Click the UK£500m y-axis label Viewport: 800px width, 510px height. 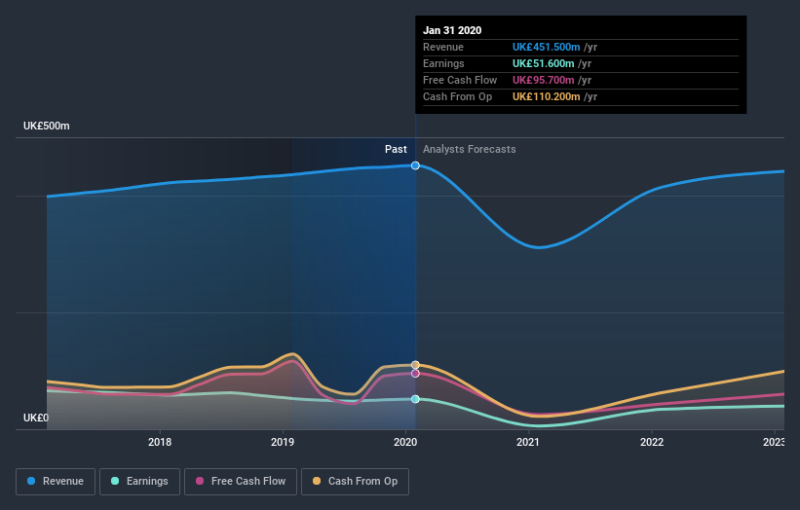pyautogui.click(x=48, y=126)
